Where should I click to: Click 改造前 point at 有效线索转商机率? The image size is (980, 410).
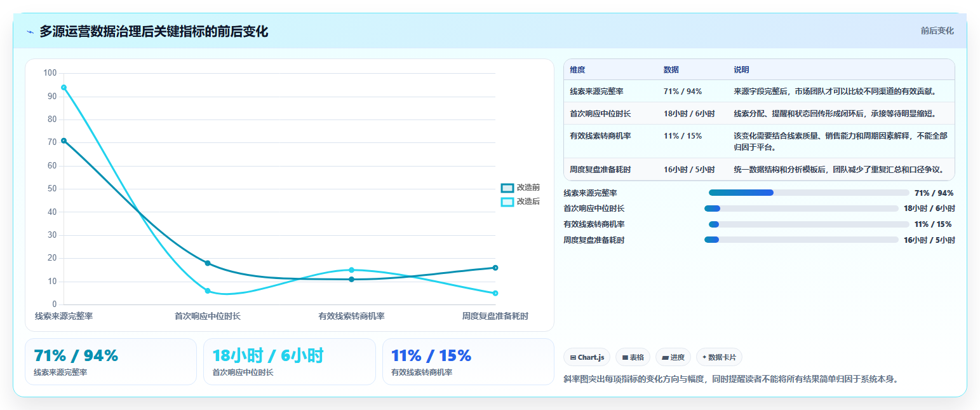tap(351, 279)
